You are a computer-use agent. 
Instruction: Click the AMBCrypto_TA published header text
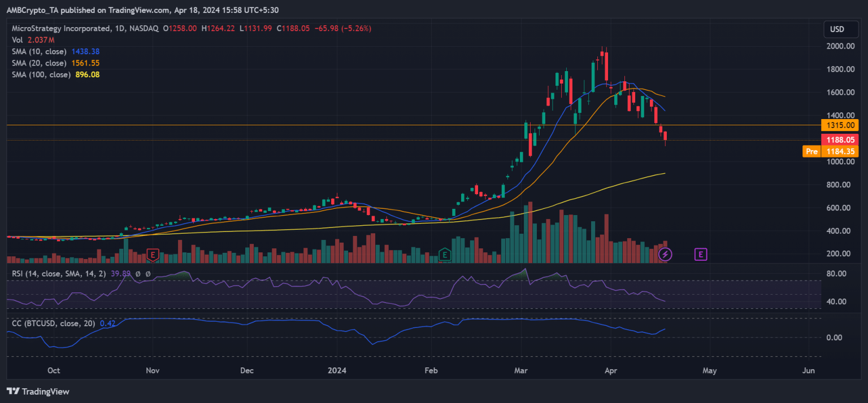tap(142, 10)
